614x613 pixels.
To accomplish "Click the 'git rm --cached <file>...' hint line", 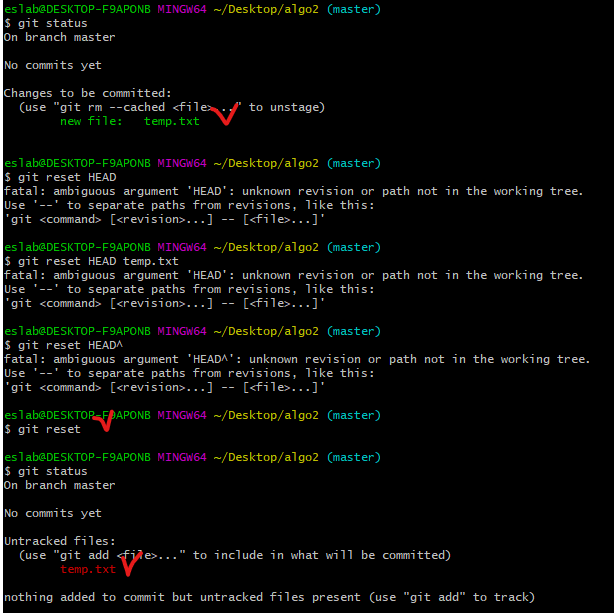I will click(172, 107).
